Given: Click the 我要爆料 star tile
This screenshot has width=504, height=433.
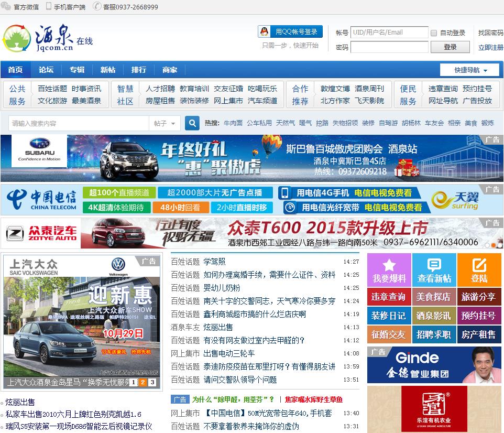Looking at the screenshot, I should coord(389,270).
